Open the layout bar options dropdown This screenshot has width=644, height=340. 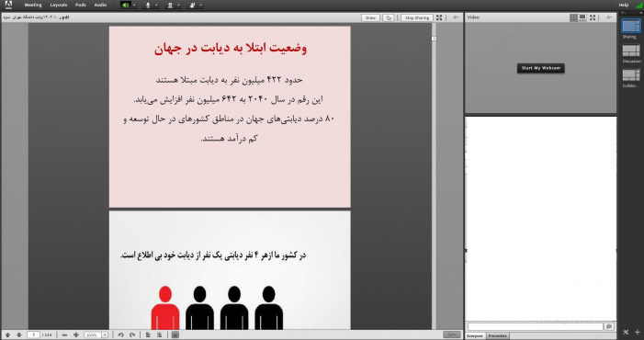point(625,13)
